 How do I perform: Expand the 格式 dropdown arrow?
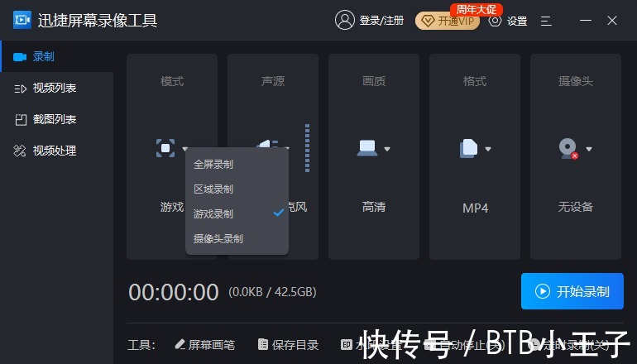[x=488, y=149]
